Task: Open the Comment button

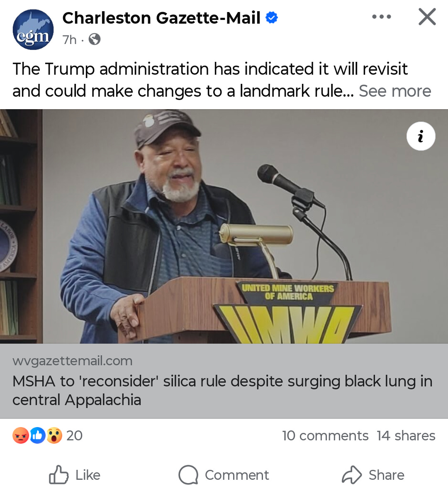Action: tap(224, 475)
